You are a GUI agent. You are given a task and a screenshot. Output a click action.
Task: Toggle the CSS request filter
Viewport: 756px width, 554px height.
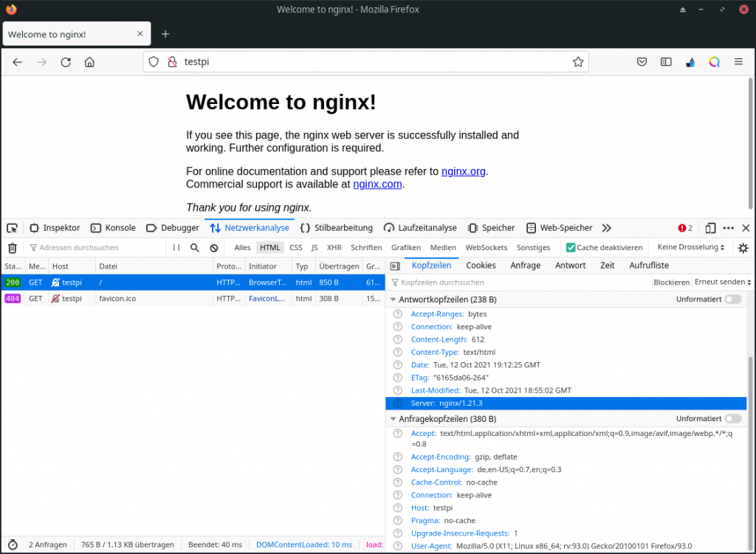click(296, 248)
